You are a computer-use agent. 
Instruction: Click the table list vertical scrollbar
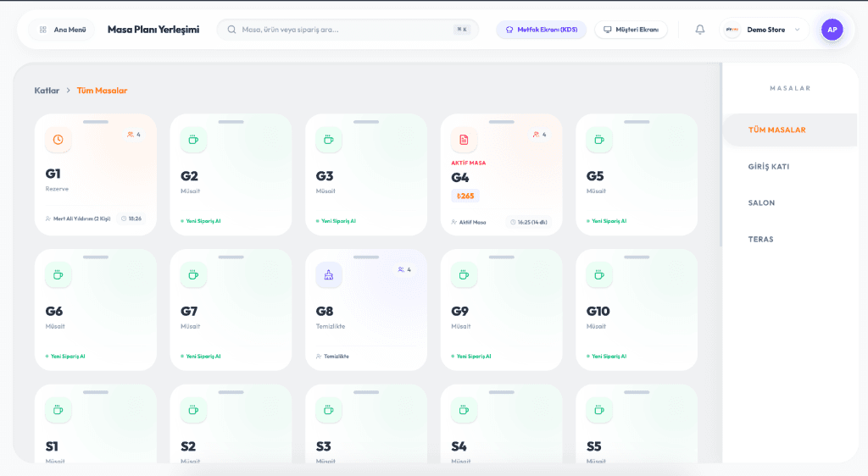click(721, 155)
